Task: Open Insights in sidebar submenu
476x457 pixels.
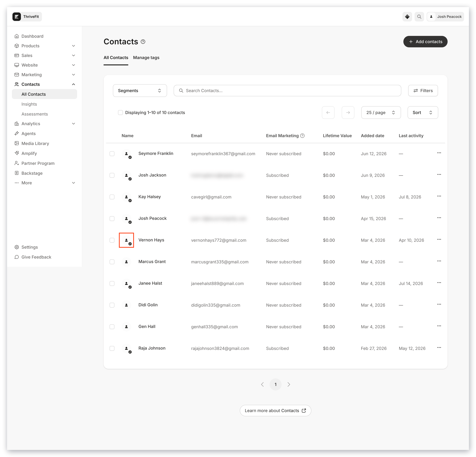Action: coord(29,104)
